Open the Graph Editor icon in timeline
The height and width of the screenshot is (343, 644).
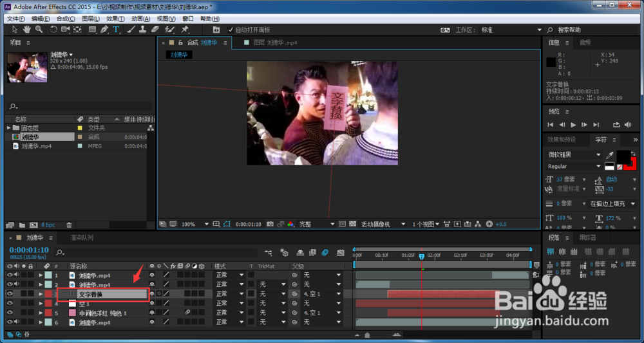pyautogui.click(x=340, y=252)
